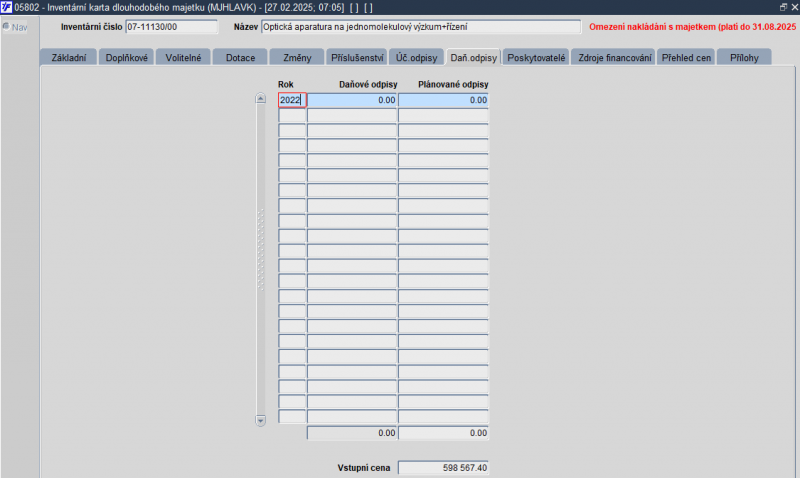Click the Inventární číslo label

[x=91, y=27]
